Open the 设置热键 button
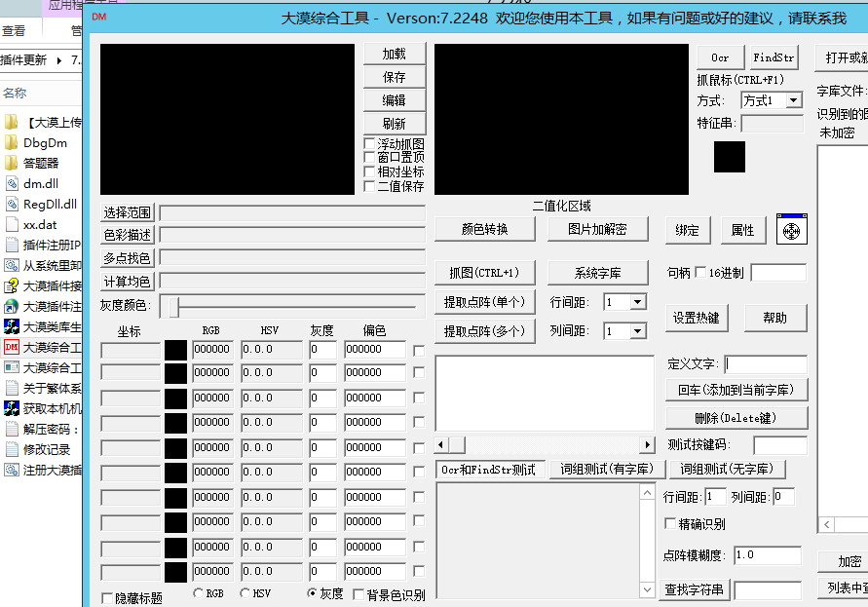This screenshot has height=607, width=868. tap(696, 318)
